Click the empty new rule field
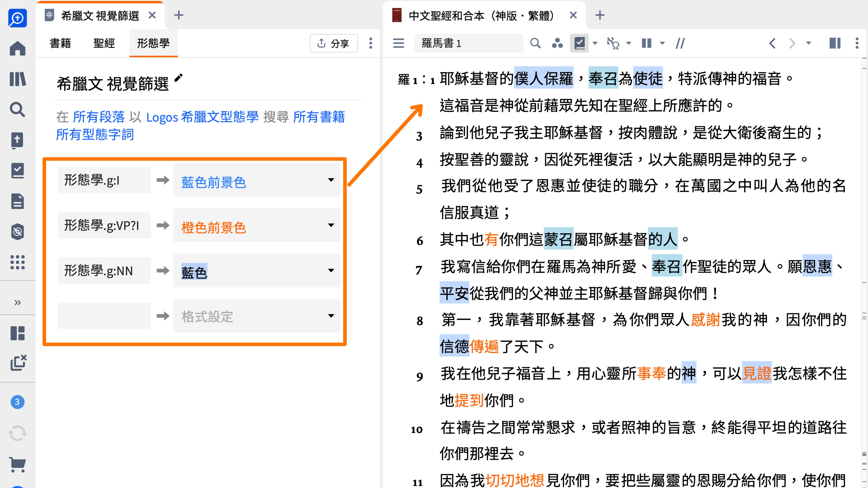The height and width of the screenshot is (488, 868). click(104, 316)
